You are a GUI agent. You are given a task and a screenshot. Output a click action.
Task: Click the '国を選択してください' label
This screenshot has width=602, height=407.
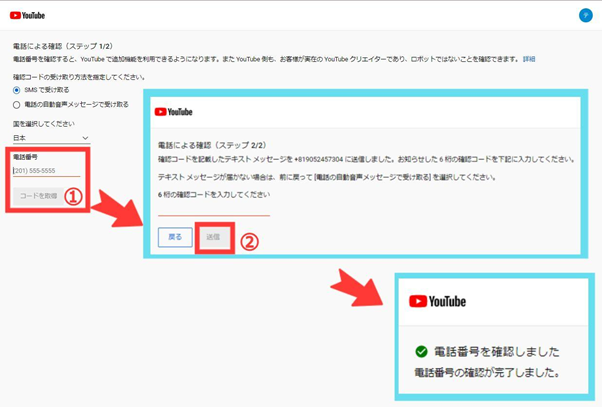pyautogui.click(x=44, y=124)
